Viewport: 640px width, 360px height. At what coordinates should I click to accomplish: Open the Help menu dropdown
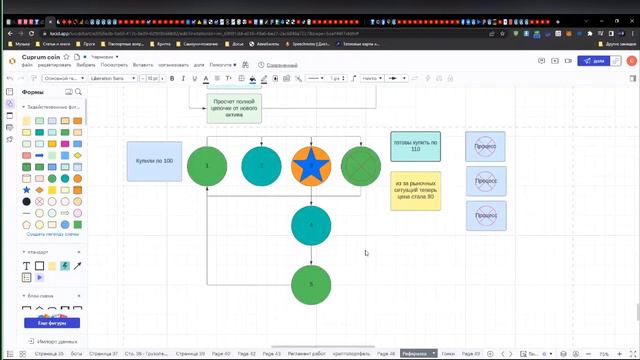click(x=223, y=65)
